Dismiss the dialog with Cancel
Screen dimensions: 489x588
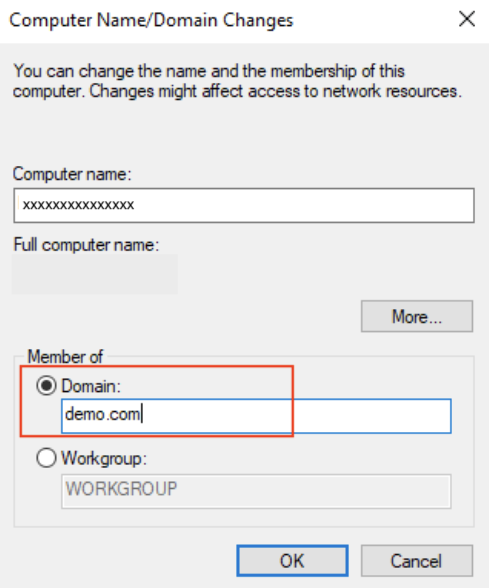[x=417, y=561]
